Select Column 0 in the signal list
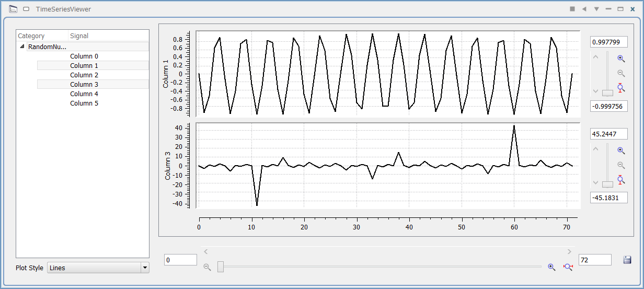Viewport: 644px width, 289px height. [84, 56]
